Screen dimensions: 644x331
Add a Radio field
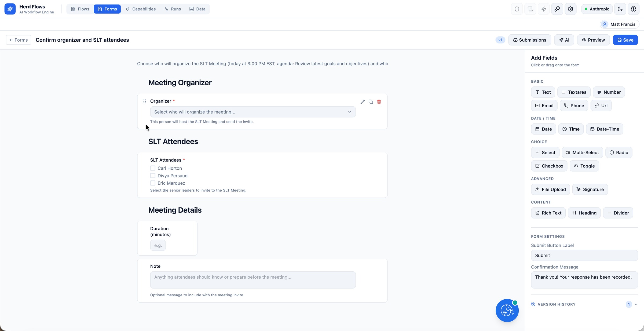(619, 153)
